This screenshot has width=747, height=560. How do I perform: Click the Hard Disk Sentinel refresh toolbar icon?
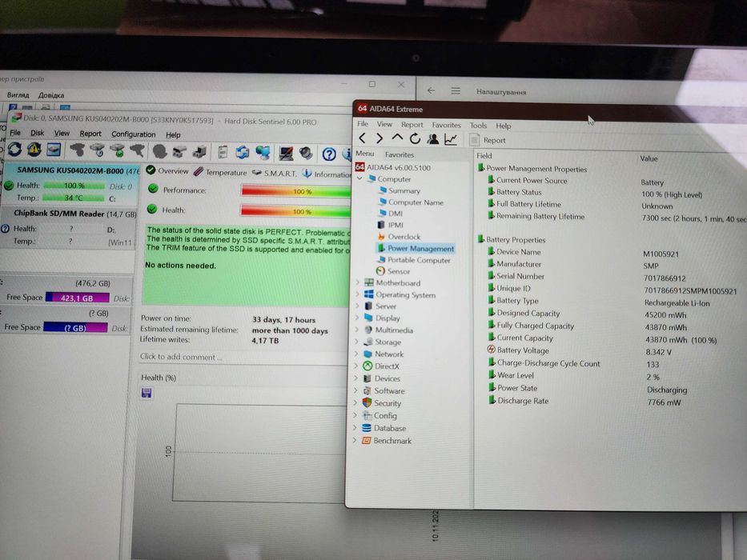(14, 150)
